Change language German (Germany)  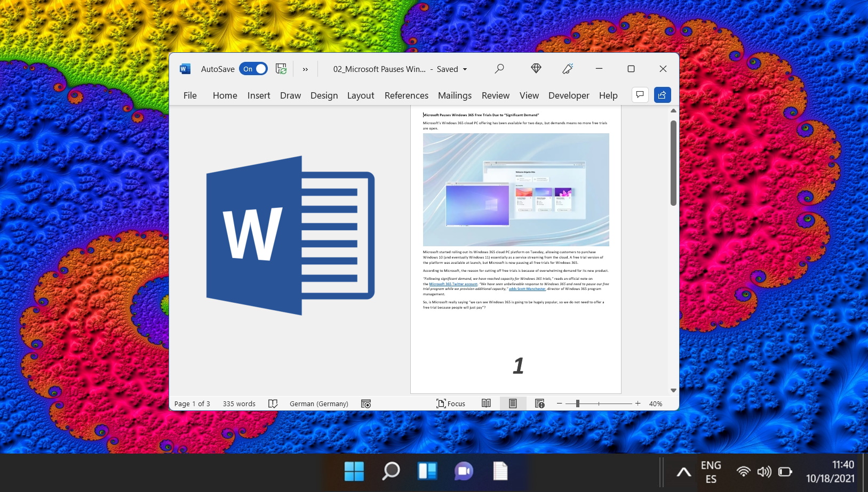coord(318,404)
